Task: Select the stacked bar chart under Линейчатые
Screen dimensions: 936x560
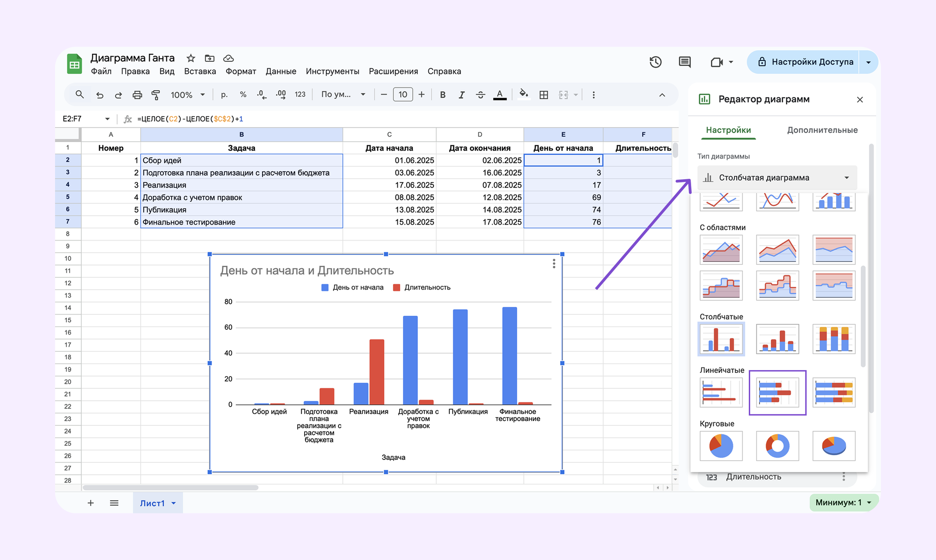Action: [777, 393]
